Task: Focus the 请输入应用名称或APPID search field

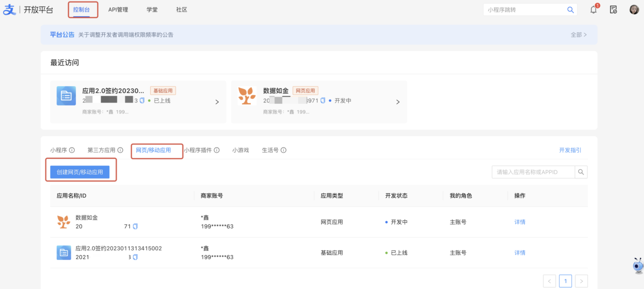Action: [x=533, y=172]
